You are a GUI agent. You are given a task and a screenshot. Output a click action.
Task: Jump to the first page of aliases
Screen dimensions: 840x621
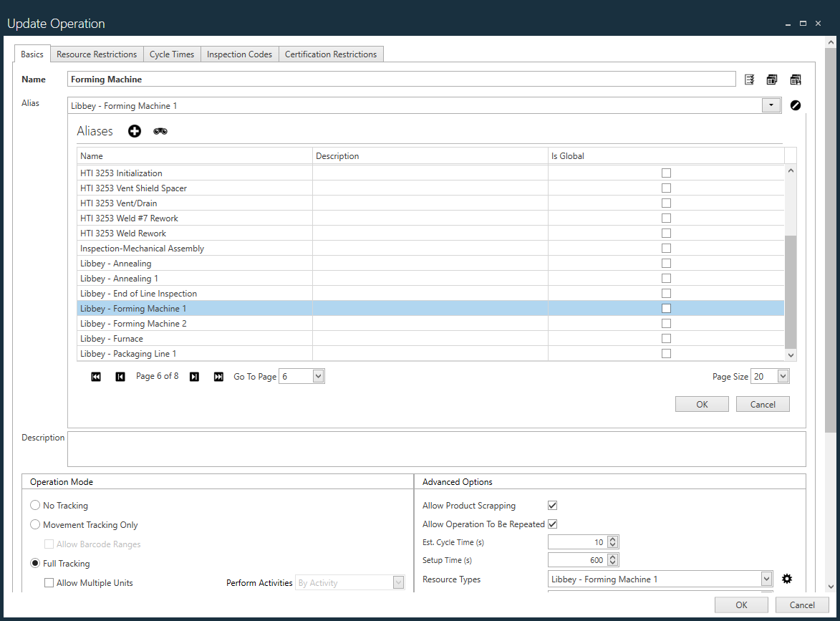pyautogui.click(x=96, y=377)
